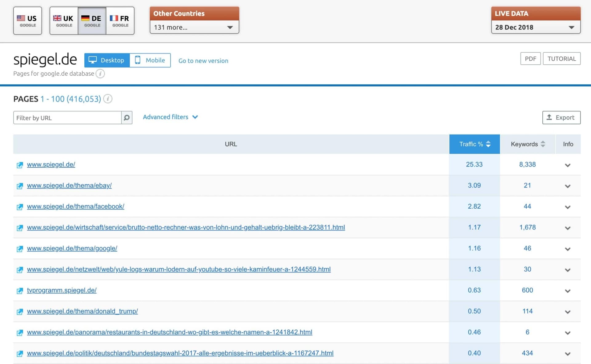Open the external link icon for tvprogramm.spiegel.de

point(20,290)
